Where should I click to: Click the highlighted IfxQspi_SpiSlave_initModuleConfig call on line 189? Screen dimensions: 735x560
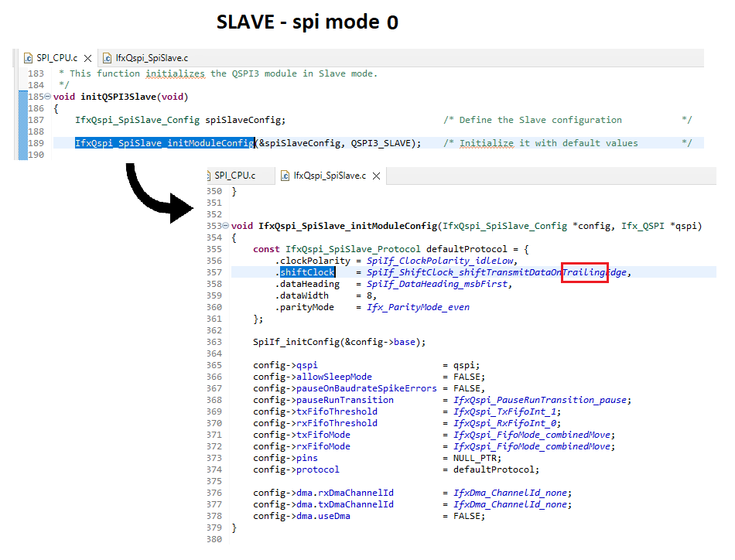tap(164, 143)
